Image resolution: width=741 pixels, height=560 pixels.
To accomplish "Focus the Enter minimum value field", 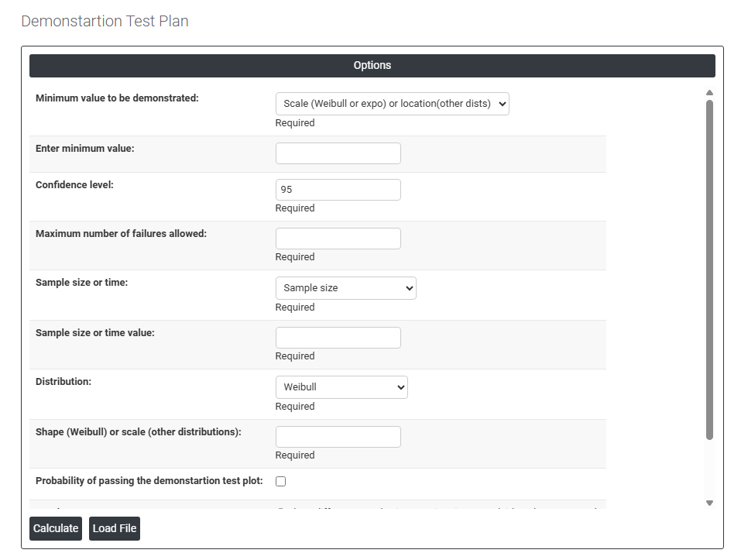I will 338,153.
